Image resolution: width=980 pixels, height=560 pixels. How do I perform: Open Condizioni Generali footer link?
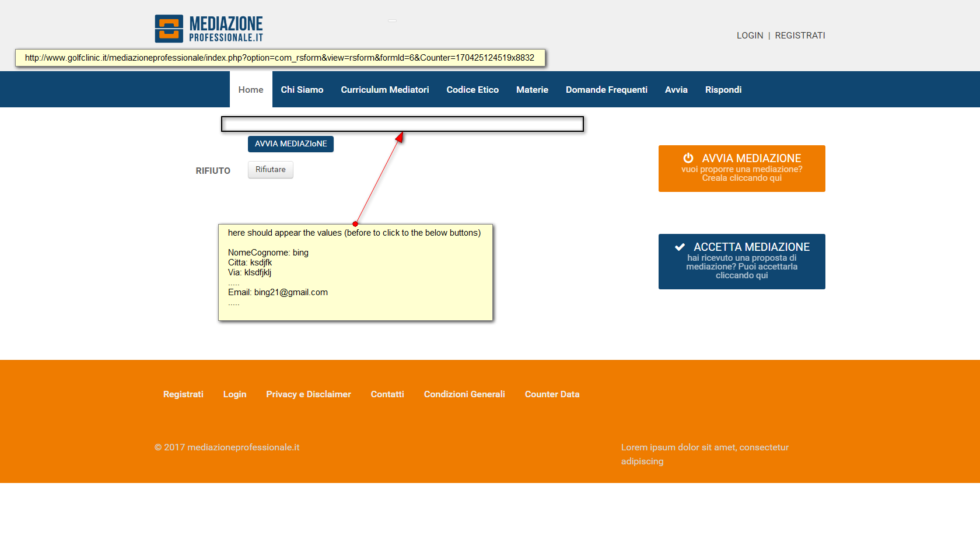pos(464,394)
